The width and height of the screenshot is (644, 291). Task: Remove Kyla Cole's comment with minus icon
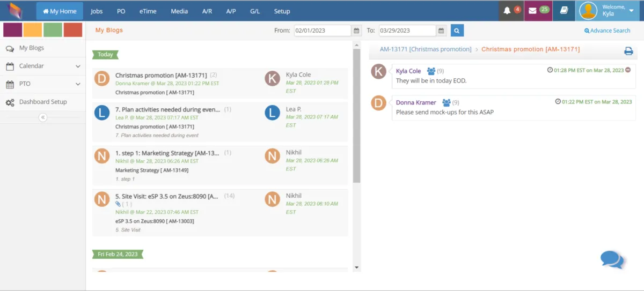pyautogui.click(x=628, y=70)
